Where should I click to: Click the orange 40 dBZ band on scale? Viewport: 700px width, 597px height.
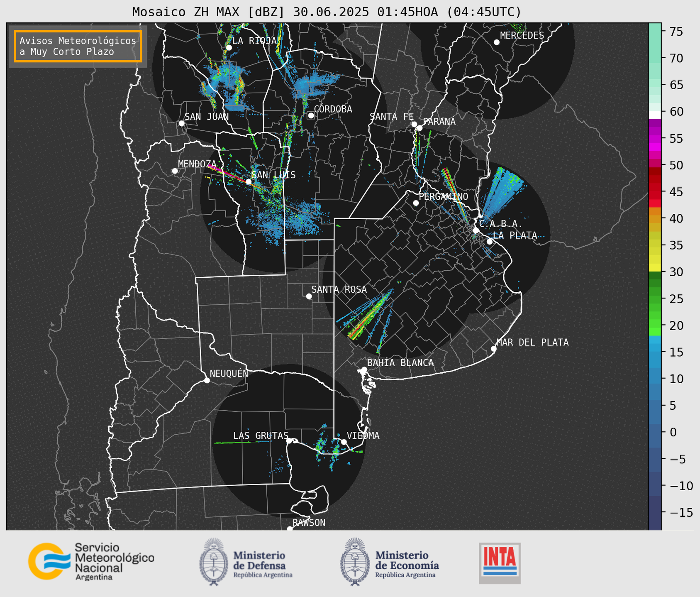654,218
